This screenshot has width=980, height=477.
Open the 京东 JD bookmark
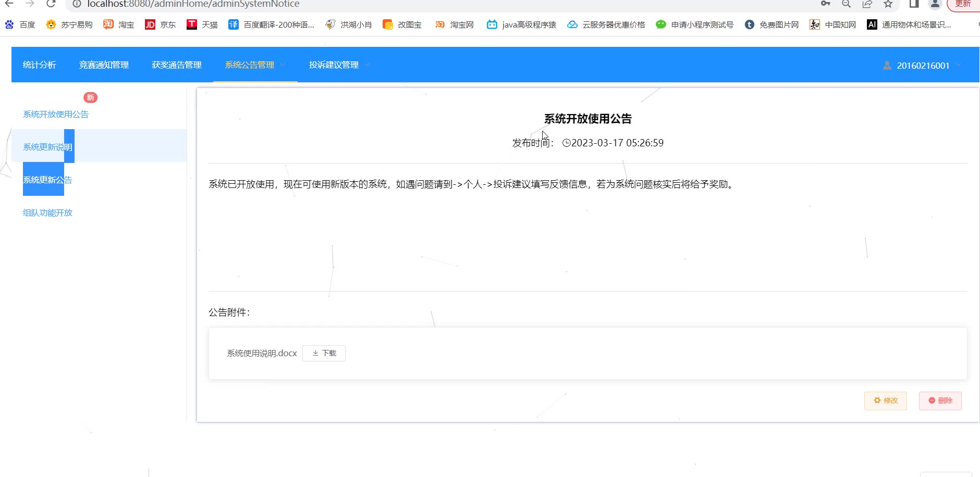point(160,24)
